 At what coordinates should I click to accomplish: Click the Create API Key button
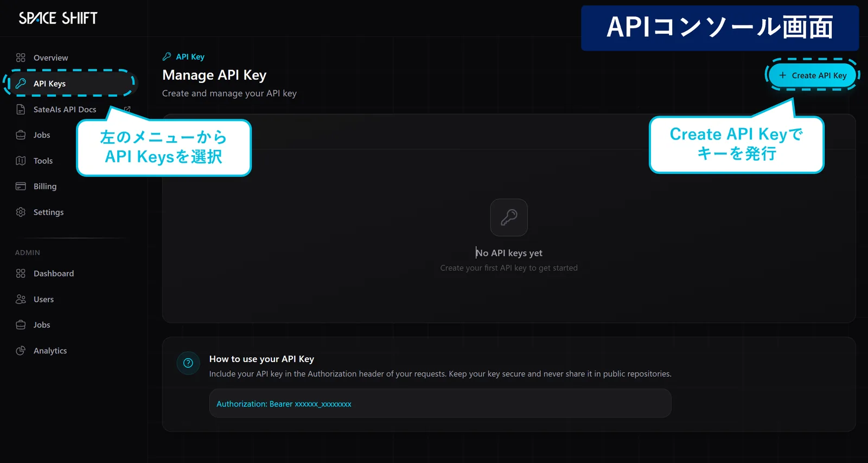click(x=813, y=75)
